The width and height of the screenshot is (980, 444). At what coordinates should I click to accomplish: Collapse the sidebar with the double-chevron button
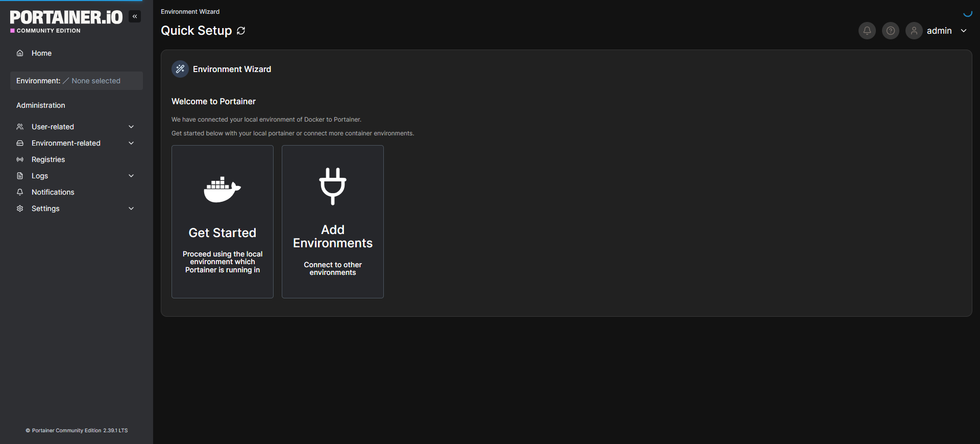[x=135, y=16]
